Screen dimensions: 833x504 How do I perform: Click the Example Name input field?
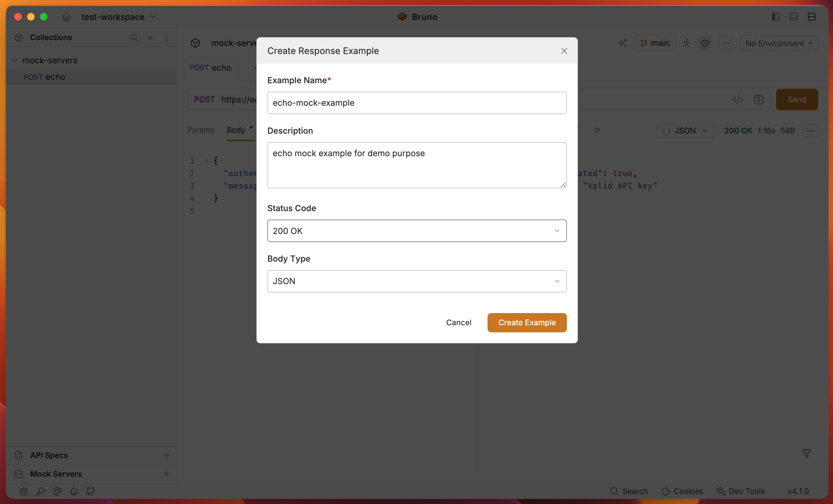417,103
